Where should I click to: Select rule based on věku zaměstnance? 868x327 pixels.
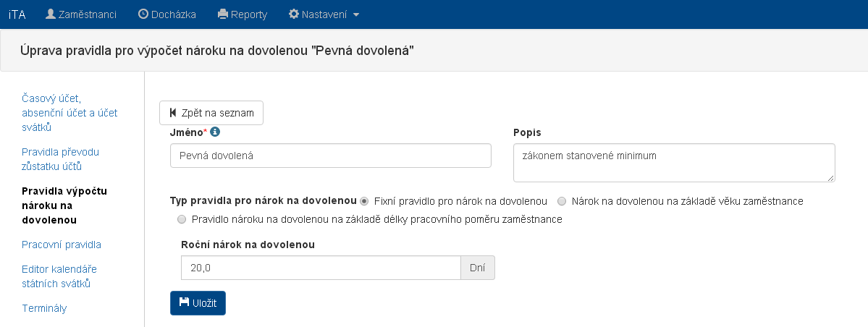point(562,200)
